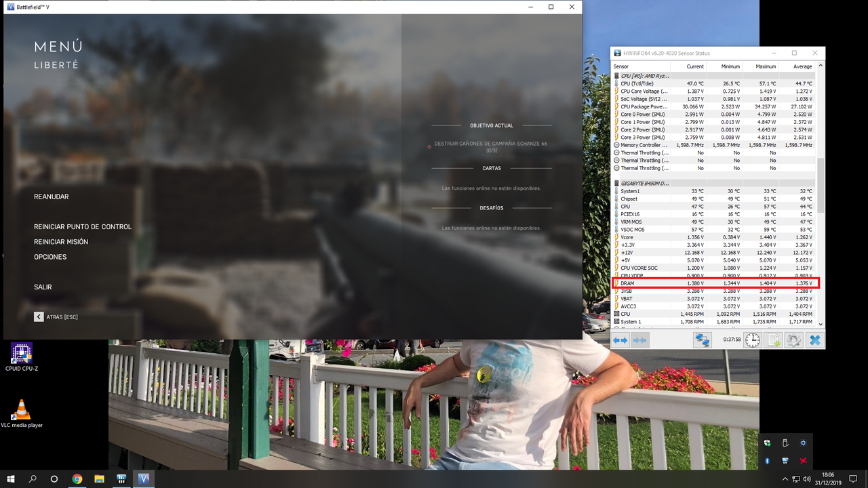Open the blue gear tray icon
Viewport: 868px width, 488px height.
[803, 443]
